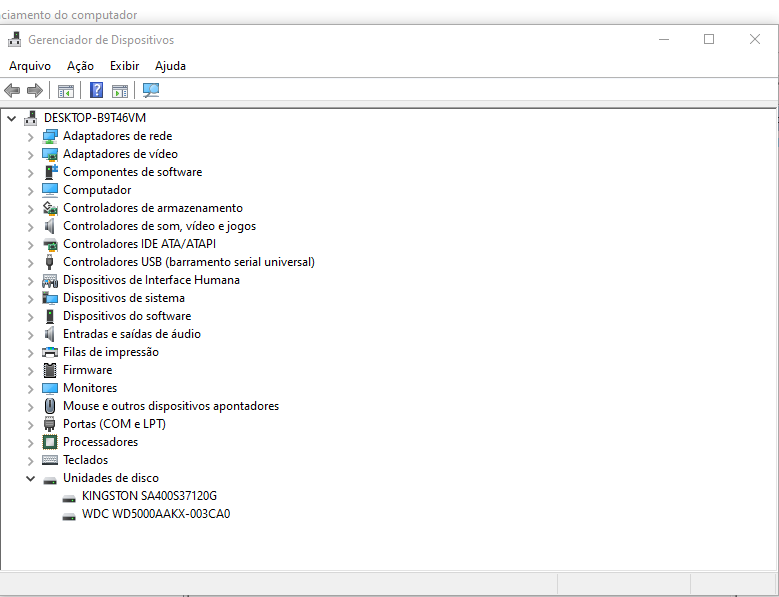
Task: Expand Processadores chevron
Action: [30, 443]
